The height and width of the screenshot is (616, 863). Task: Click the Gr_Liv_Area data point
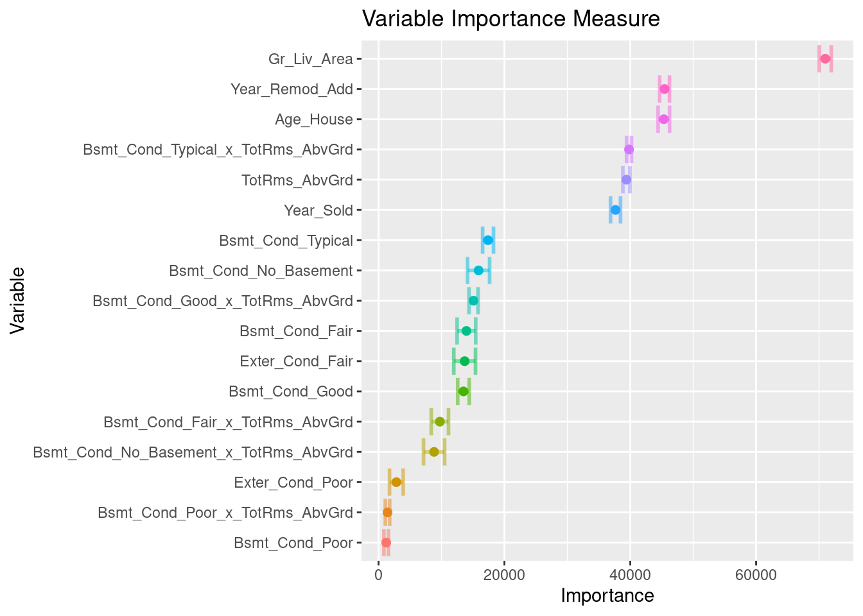coord(825,59)
